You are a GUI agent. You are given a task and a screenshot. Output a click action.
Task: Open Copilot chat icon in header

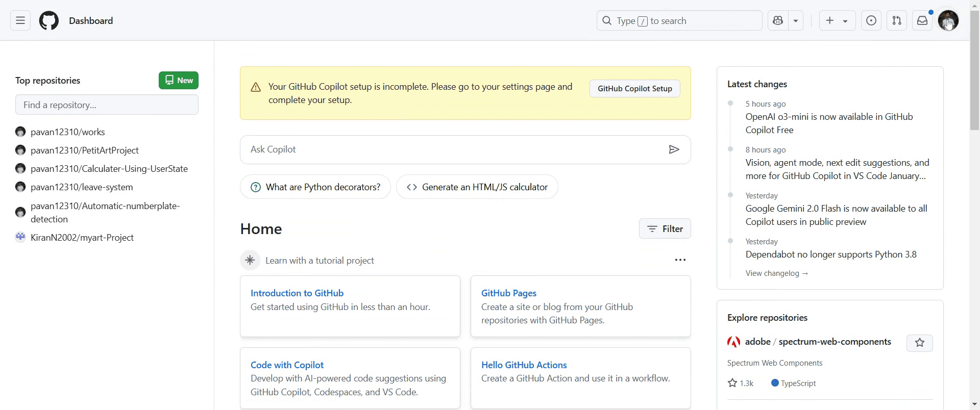(x=778, y=20)
